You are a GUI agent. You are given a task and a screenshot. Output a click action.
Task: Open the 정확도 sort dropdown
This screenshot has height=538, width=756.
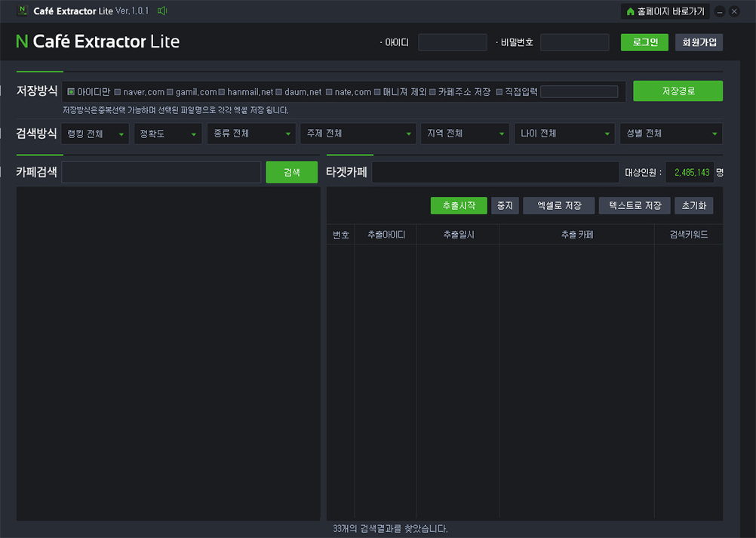tap(167, 134)
